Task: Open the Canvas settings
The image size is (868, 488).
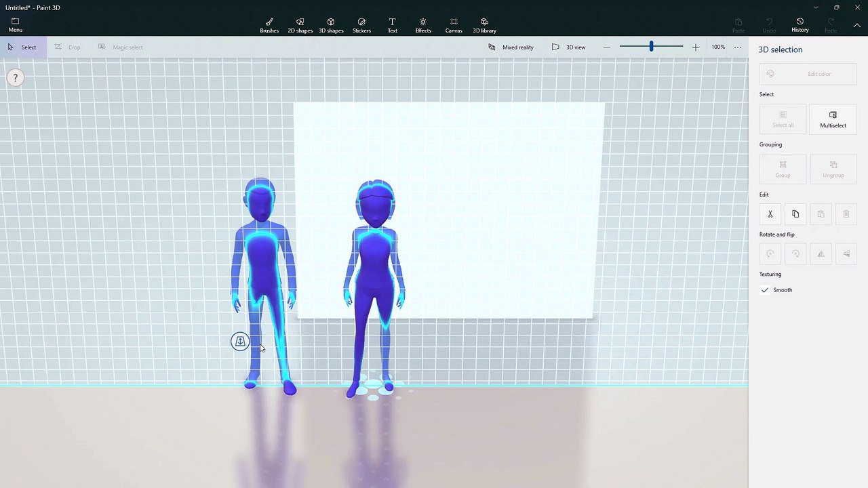Action: pos(454,25)
